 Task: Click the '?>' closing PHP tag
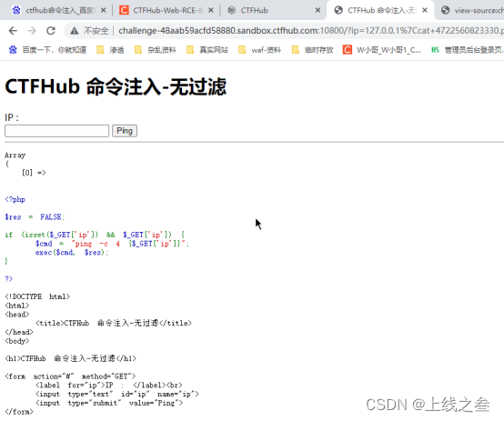(9, 279)
